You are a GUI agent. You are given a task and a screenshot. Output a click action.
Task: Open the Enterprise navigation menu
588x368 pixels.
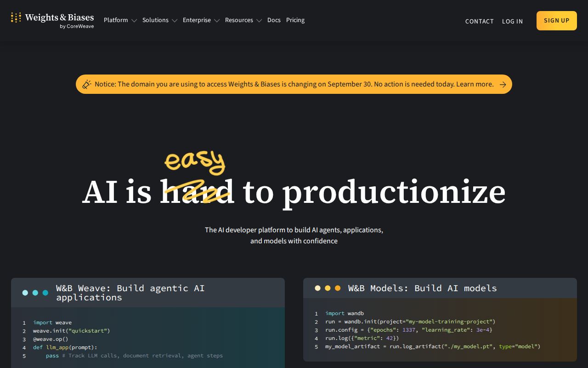point(197,20)
